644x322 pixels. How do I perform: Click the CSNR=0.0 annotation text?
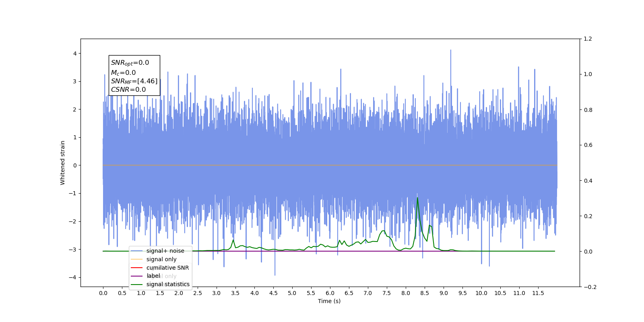(128, 90)
